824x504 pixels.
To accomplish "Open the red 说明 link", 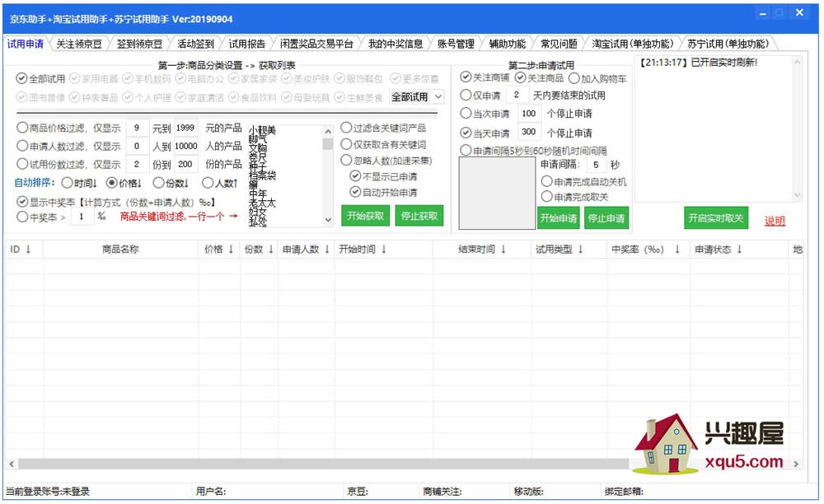I will pos(775,221).
